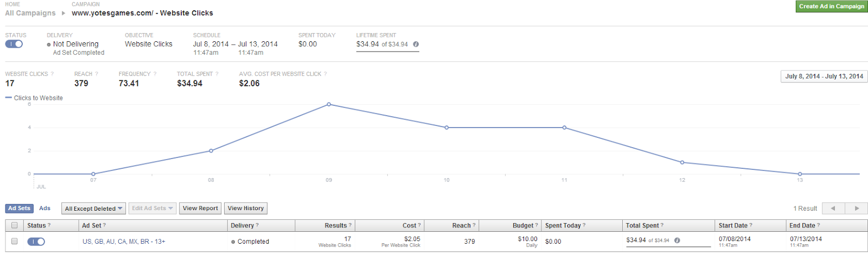Open the All Except Deleted filter dropdown
Screen dimensions: 868x253
pyautogui.click(x=93, y=208)
